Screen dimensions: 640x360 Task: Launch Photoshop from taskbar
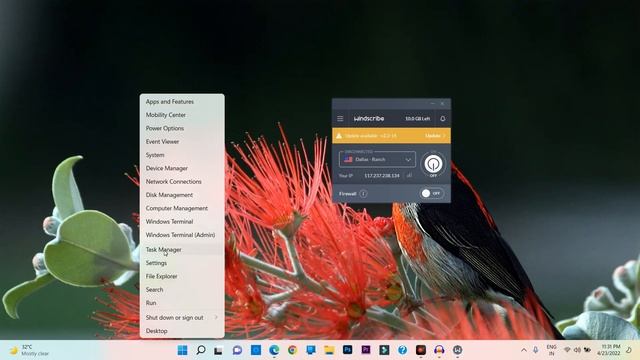347,350
